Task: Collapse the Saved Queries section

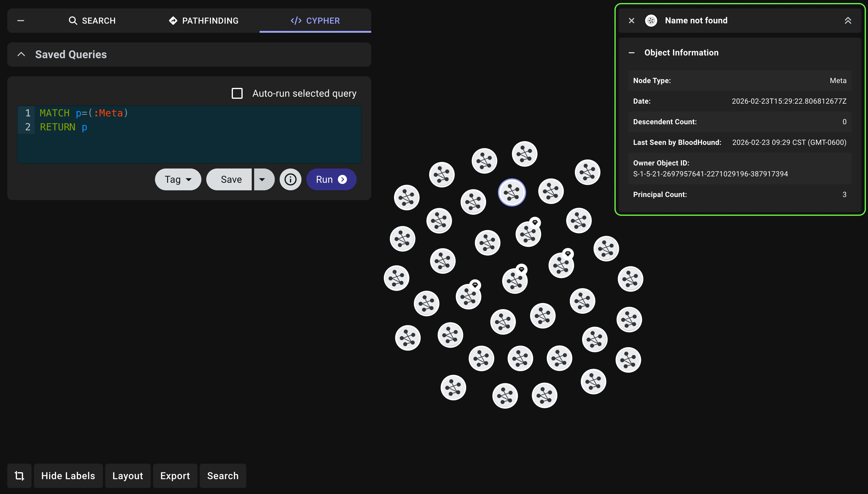Action: [22, 54]
